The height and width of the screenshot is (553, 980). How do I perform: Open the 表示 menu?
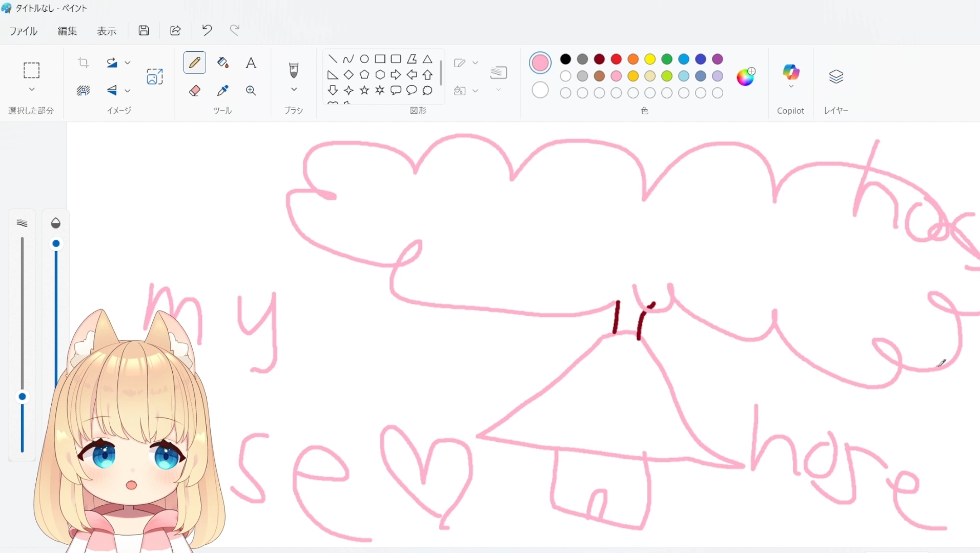coord(107,31)
